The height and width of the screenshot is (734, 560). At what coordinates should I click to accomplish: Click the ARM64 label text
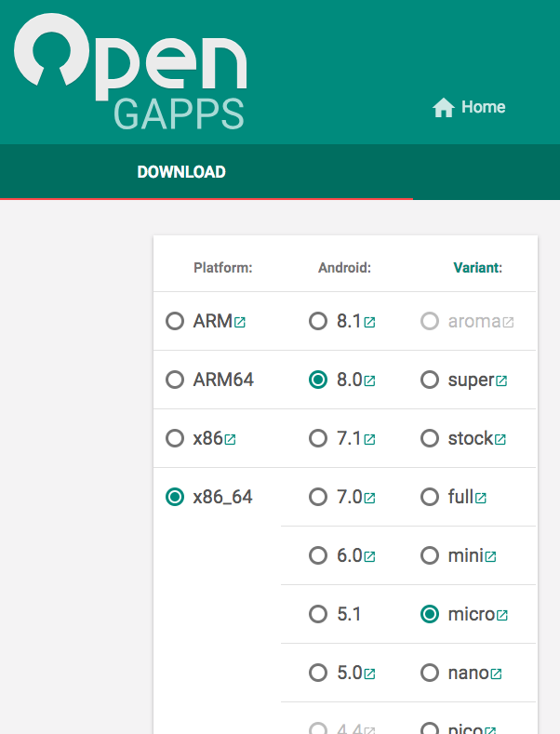(x=223, y=380)
